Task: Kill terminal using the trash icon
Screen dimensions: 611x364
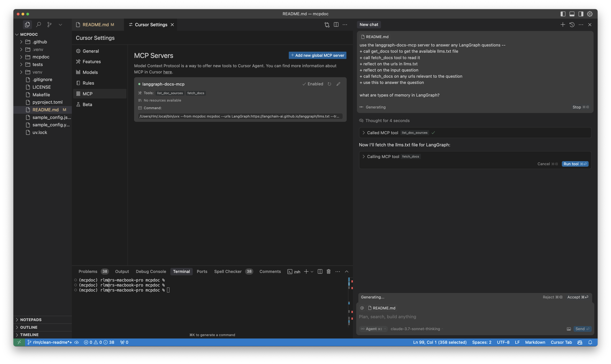Action: [x=329, y=271]
